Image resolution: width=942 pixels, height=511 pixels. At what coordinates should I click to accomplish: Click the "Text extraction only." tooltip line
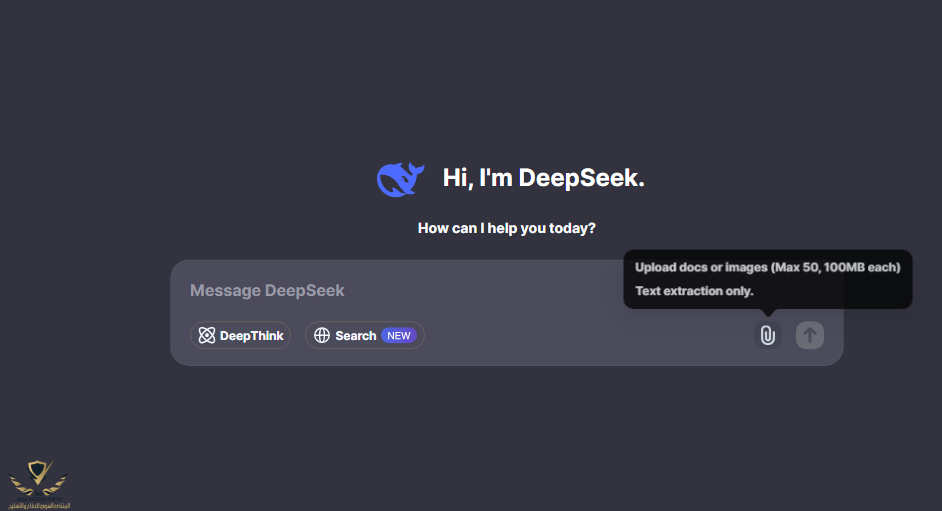pos(694,291)
